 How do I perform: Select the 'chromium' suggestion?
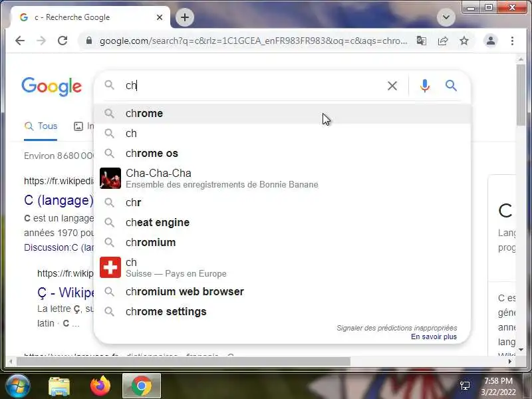coord(282,243)
